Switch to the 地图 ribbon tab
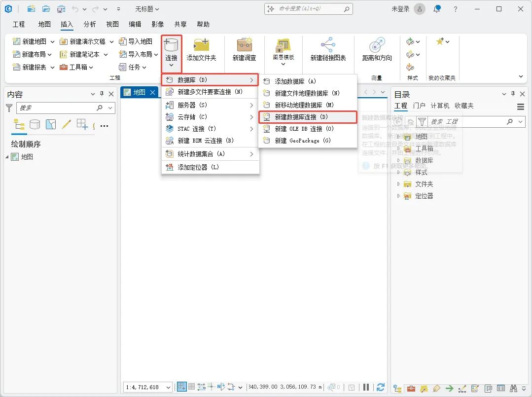Viewport: 532px width, 397px height. 44,24
